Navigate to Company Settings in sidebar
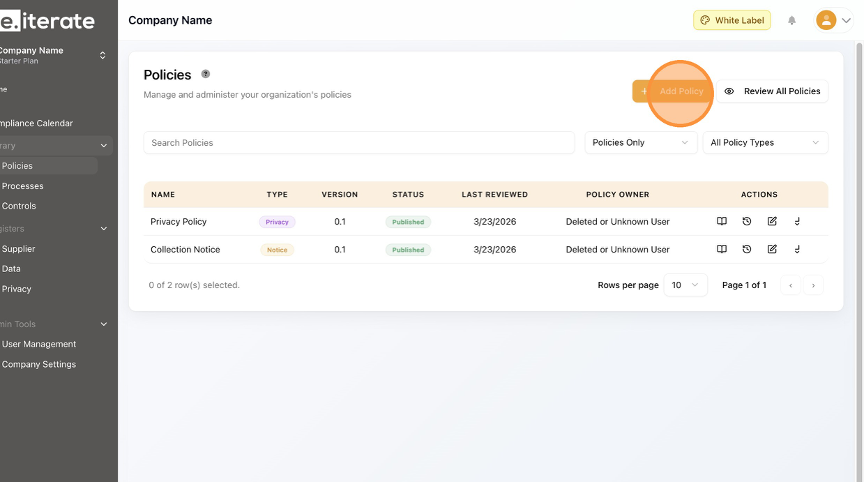 (39, 364)
